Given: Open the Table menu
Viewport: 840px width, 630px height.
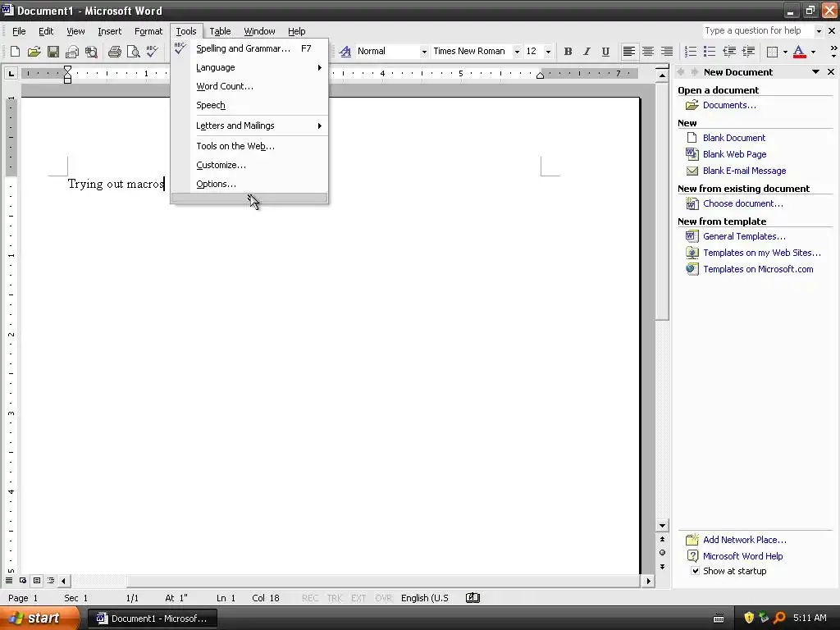Looking at the screenshot, I should [220, 31].
